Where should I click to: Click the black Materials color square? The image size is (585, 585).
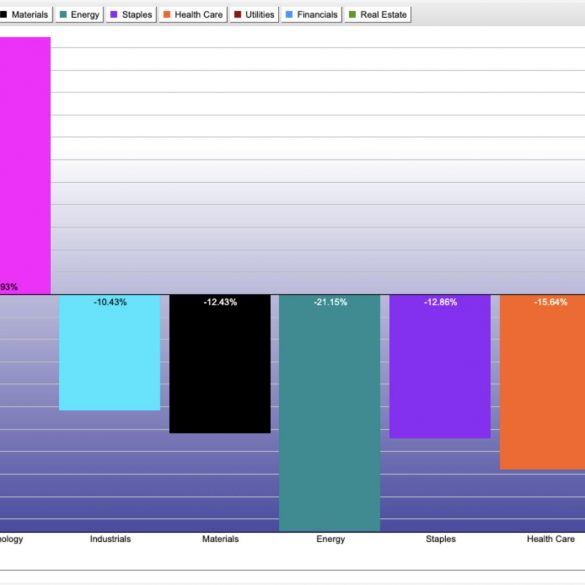coord(3,15)
